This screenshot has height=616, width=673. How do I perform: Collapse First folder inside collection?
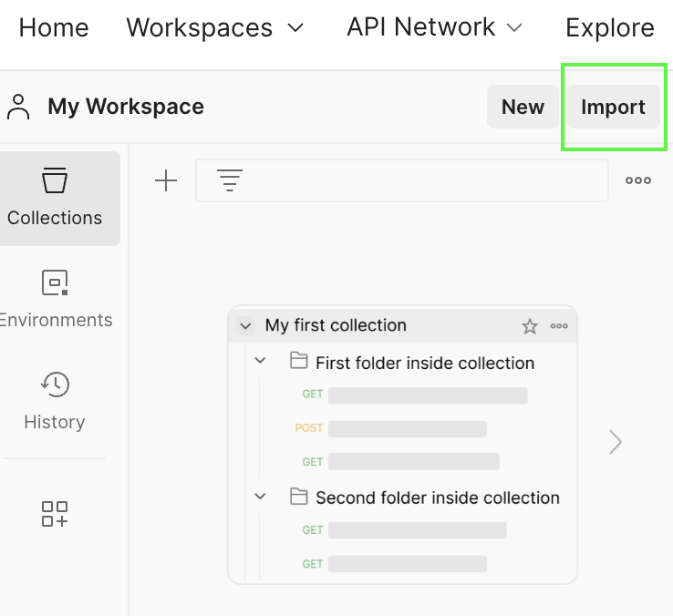[x=260, y=360]
